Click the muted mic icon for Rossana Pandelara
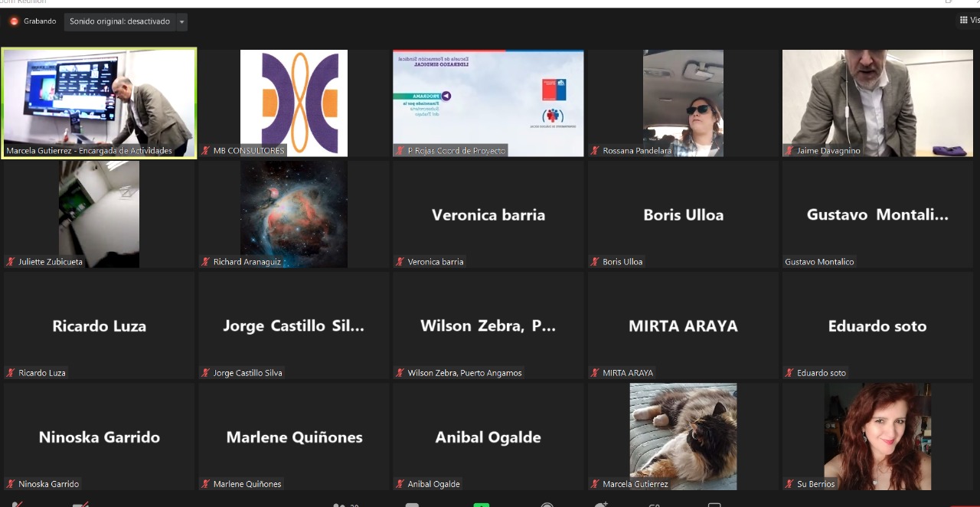Screen dimensions: 980x507 click(595, 151)
